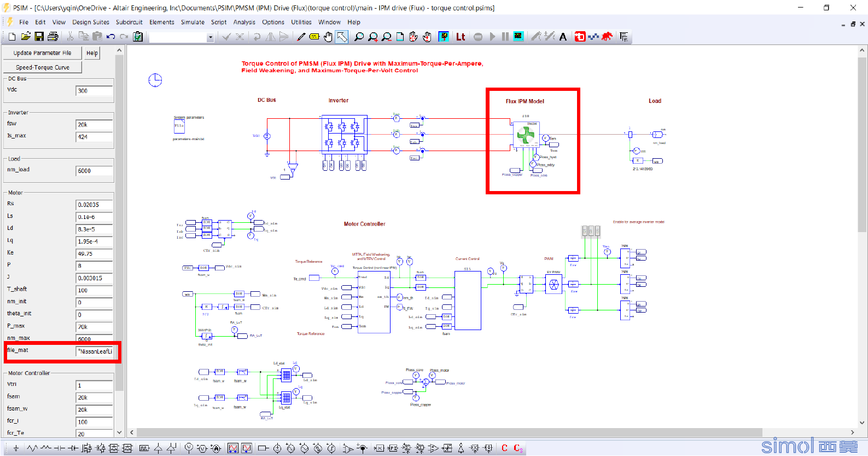Open Simview waveform display icon

pos(519,37)
